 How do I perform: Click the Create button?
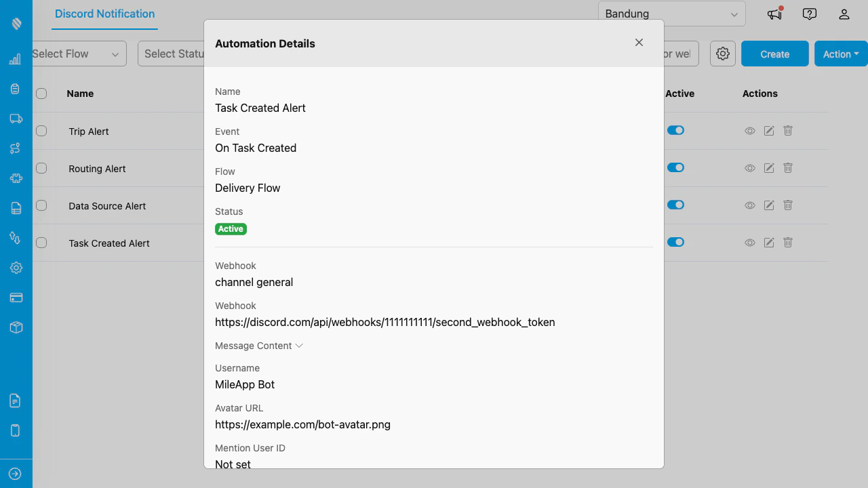coord(774,54)
